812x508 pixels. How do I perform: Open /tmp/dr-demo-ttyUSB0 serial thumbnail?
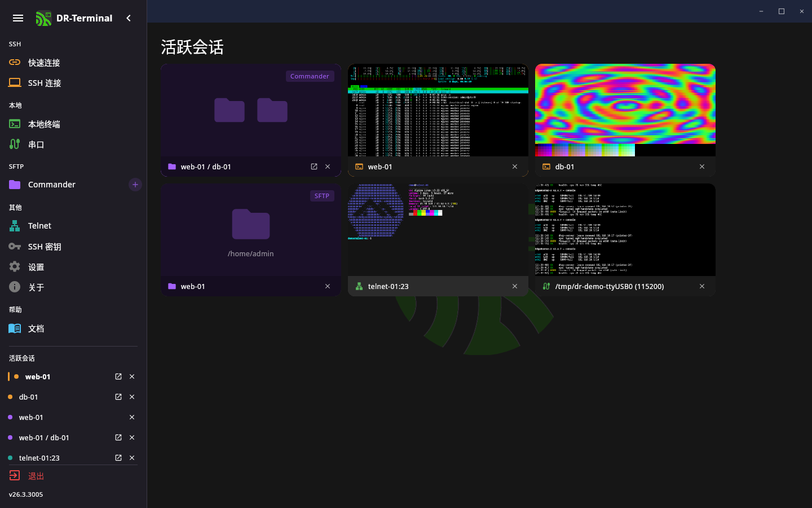(625, 230)
